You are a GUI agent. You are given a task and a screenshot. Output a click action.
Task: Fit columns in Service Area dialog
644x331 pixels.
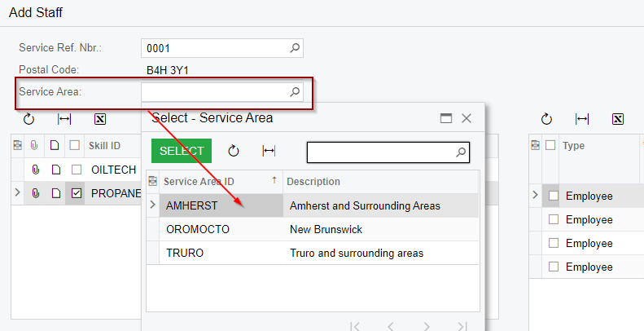tap(269, 151)
